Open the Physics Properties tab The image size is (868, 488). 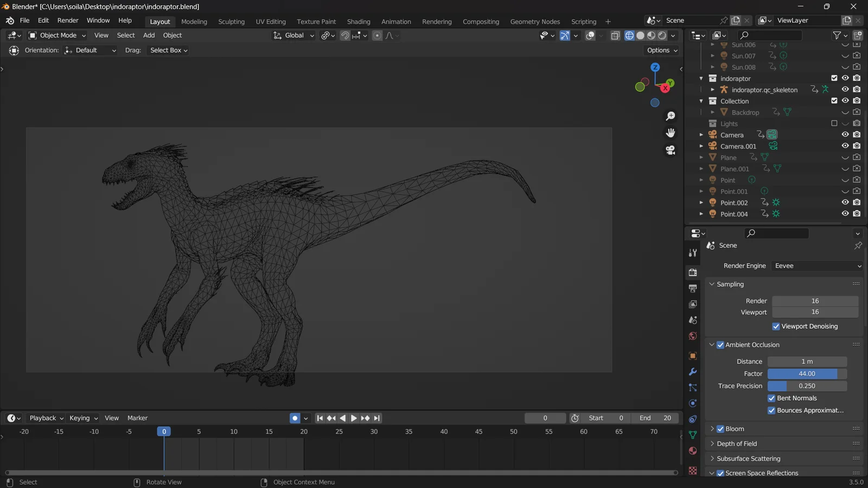click(693, 403)
